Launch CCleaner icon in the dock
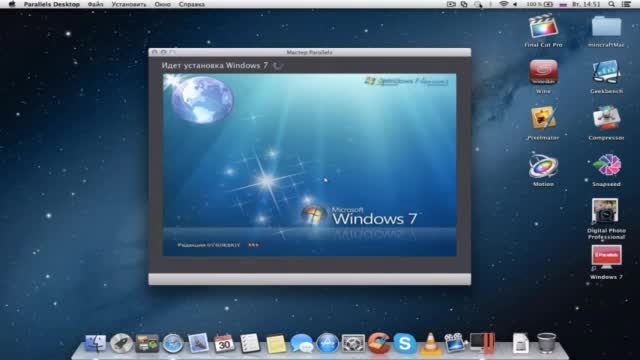Image resolution: width=640 pixels, height=360 pixels. [379, 342]
